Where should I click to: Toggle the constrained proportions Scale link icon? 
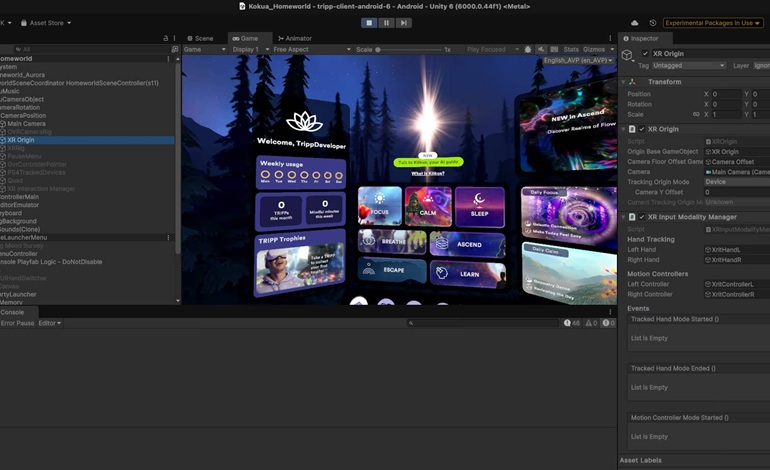coord(696,114)
